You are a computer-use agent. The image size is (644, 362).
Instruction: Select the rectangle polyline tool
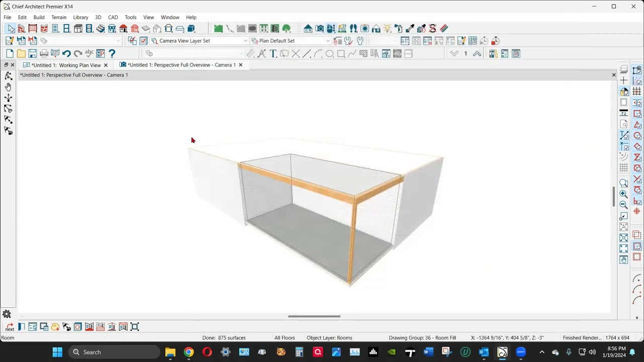[341, 54]
